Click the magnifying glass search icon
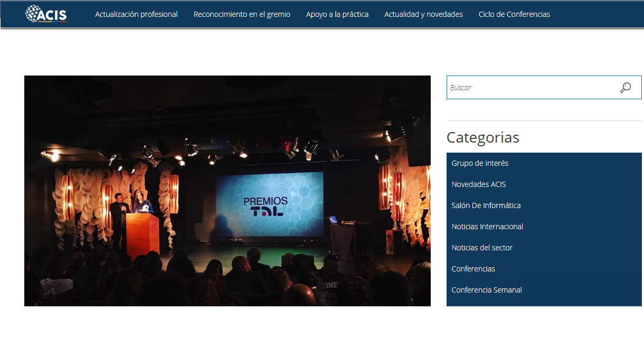Image resolution: width=644 pixels, height=338 pixels. (626, 88)
